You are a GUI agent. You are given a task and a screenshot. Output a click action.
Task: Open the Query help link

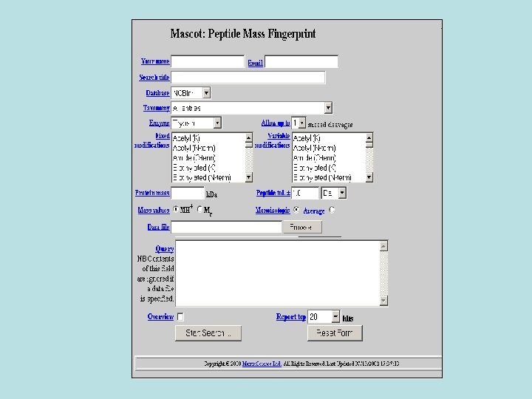tap(165, 249)
